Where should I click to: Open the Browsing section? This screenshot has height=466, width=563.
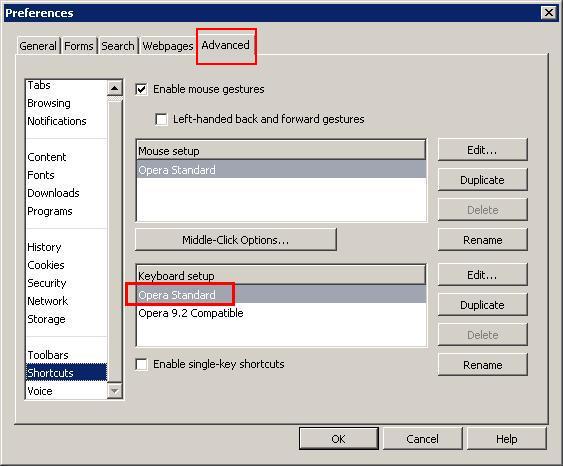click(66, 103)
